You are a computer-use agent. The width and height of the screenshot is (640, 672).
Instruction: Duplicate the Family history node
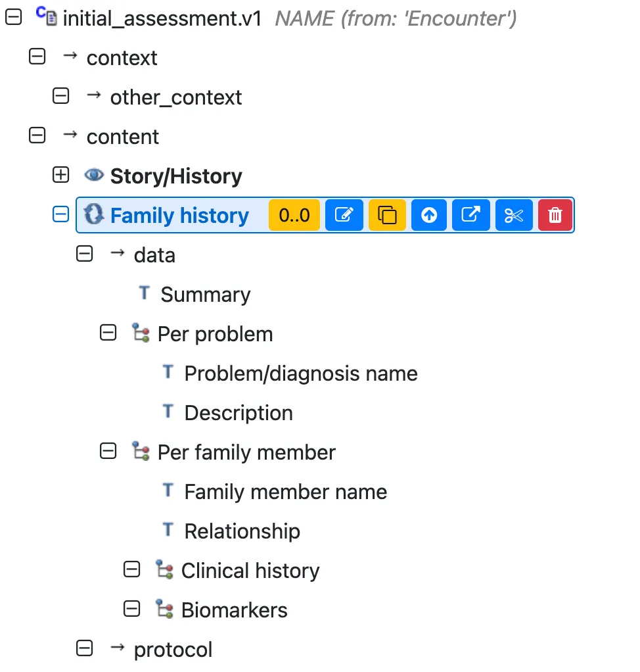point(386,214)
